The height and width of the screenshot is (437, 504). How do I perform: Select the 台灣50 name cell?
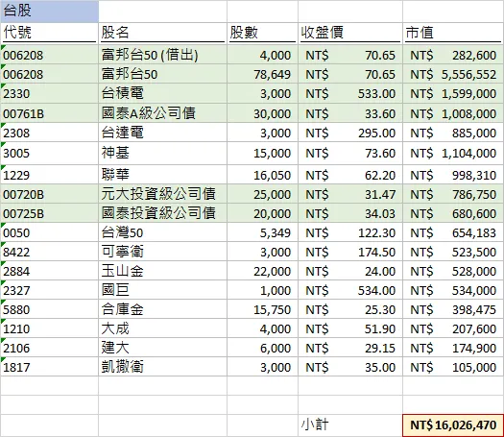[162, 232]
